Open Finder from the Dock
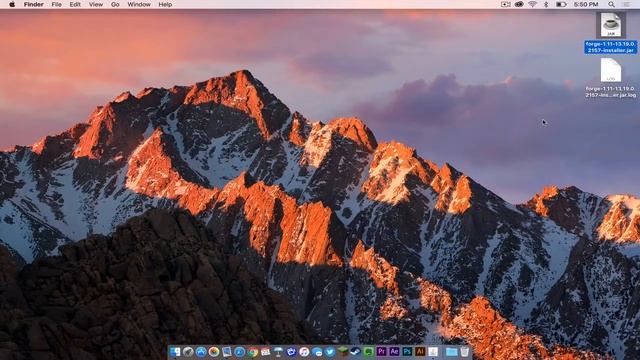640x360 pixels. click(x=176, y=351)
